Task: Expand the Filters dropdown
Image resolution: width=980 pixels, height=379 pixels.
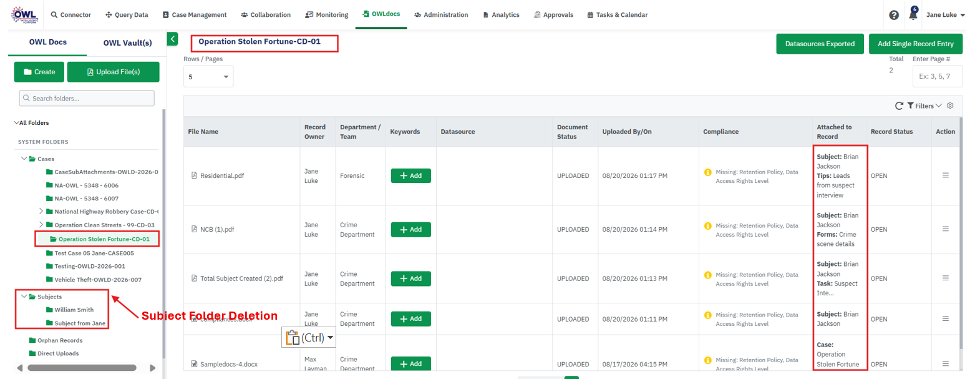Action: point(924,106)
